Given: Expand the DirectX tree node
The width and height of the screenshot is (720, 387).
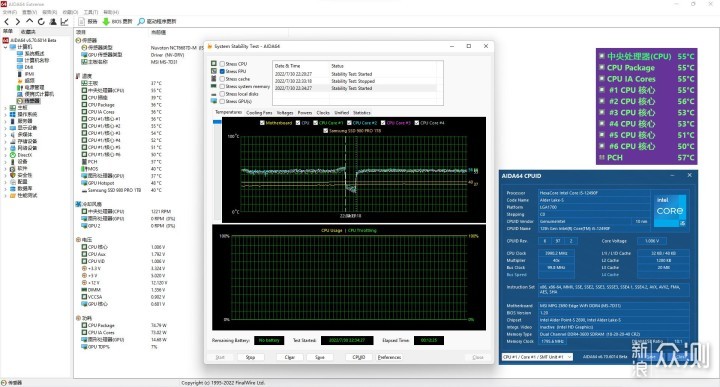Looking at the screenshot, I should (x=6, y=155).
